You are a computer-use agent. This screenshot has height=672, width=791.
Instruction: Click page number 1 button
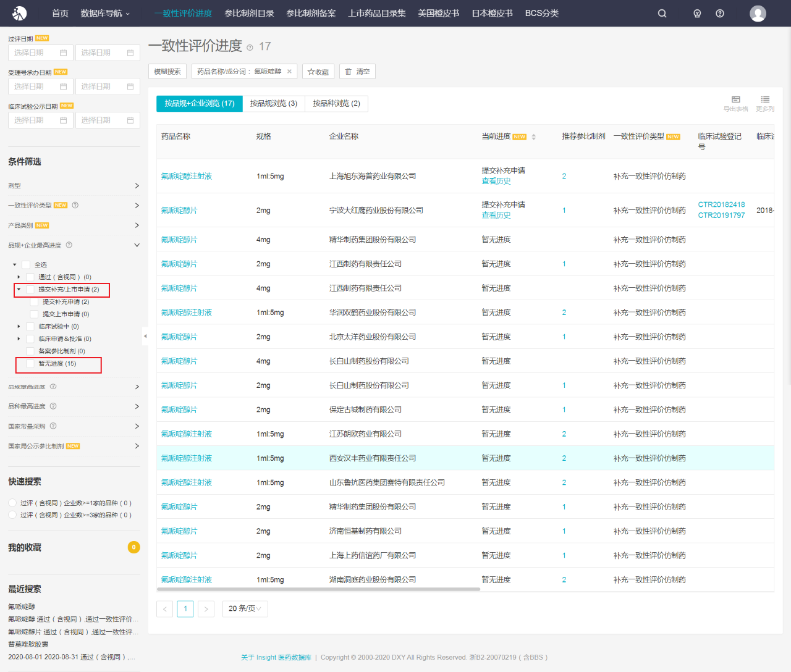pos(185,609)
